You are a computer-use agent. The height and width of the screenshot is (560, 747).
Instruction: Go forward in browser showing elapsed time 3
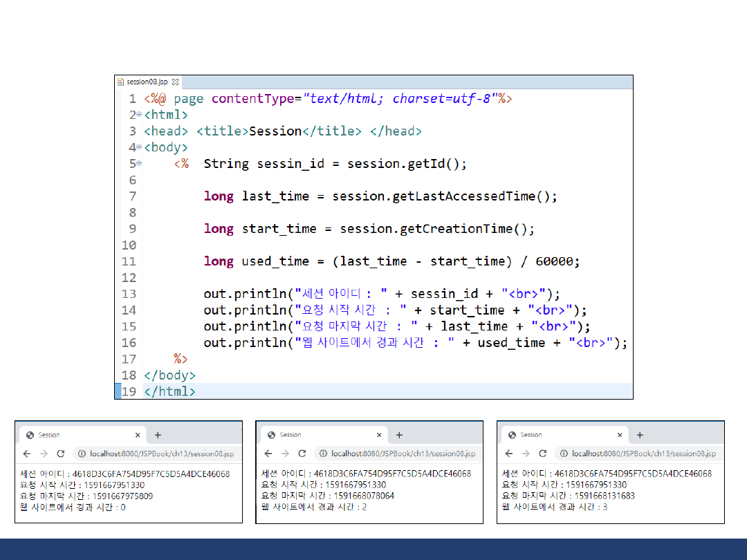[x=525, y=454]
